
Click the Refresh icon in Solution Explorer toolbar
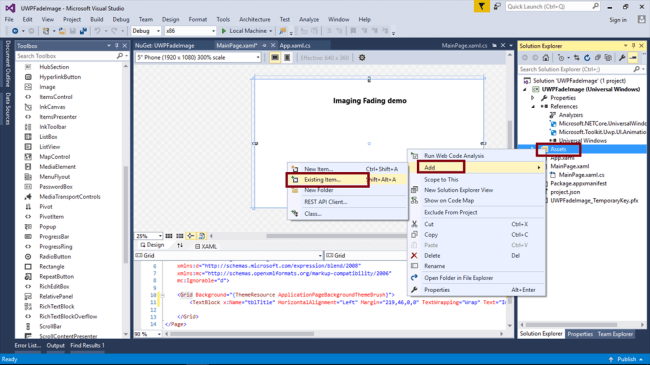click(x=587, y=58)
